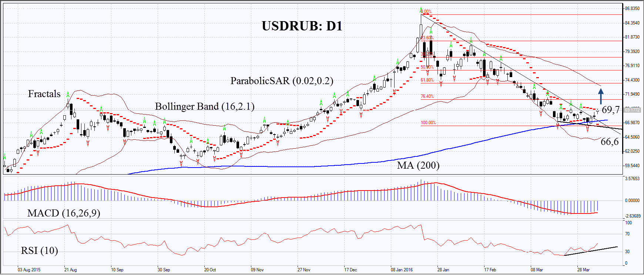644x278 pixels.
Task: Click the 100.00% Fibonacci level label
Action: pos(428,123)
